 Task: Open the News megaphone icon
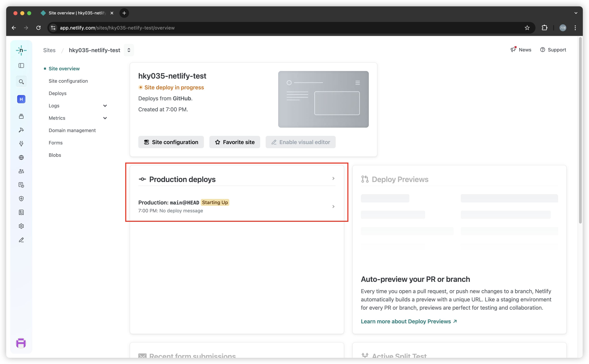[513, 50]
